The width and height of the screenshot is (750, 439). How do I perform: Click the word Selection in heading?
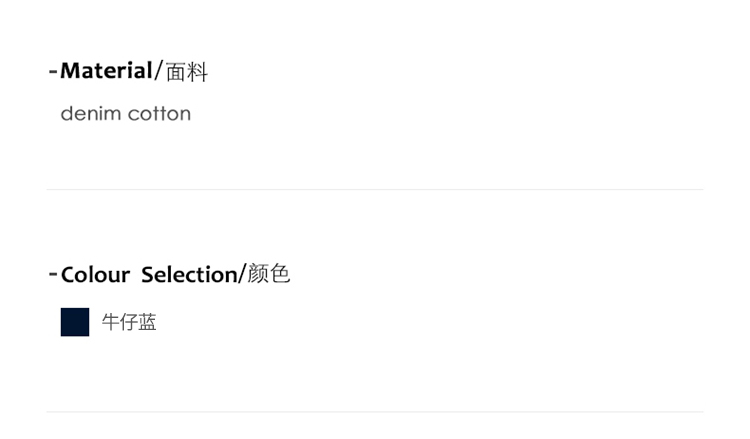click(189, 275)
